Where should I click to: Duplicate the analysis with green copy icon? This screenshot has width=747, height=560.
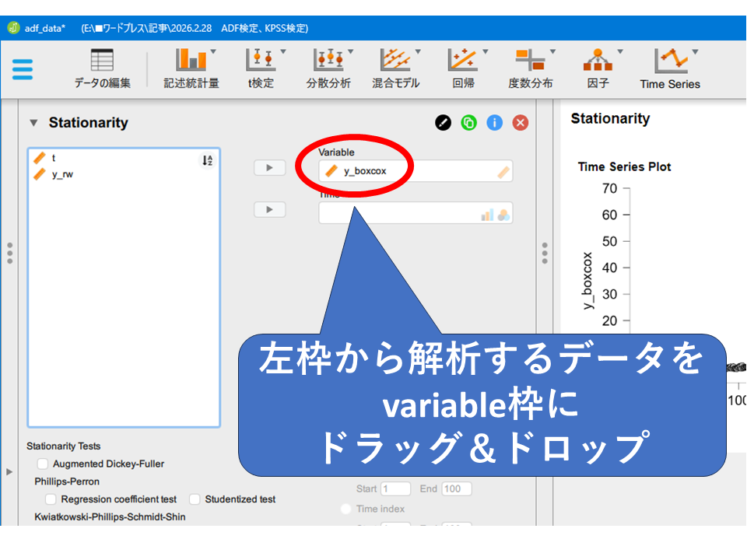point(468,123)
